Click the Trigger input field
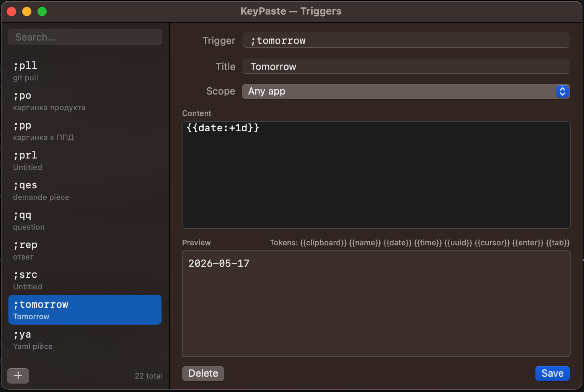The width and height of the screenshot is (584, 392). [x=406, y=40]
